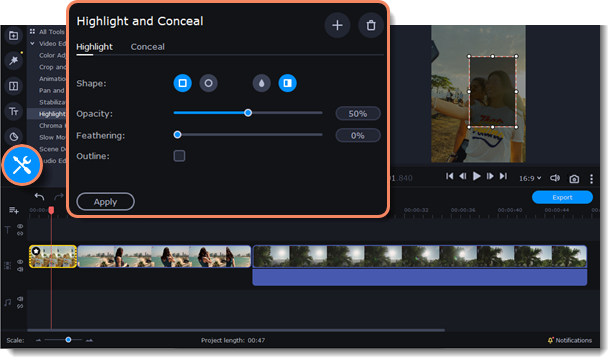Image resolution: width=615 pixels, height=364 pixels.
Task: Open the player's three-dot more menu
Action: (x=591, y=179)
